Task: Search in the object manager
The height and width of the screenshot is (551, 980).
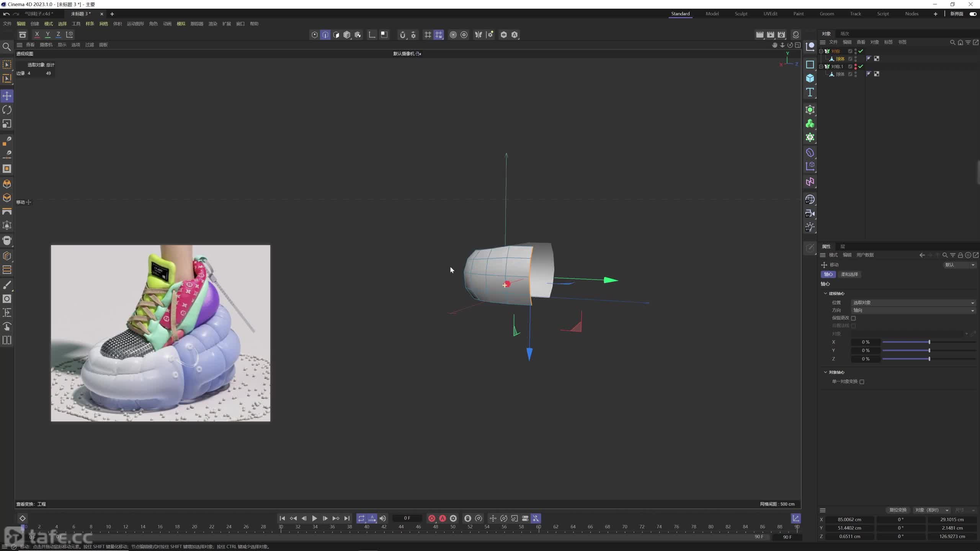Action: (952, 42)
